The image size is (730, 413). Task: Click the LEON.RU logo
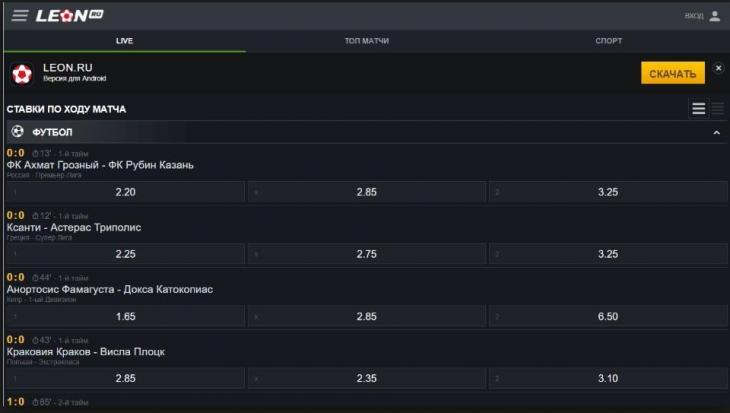(x=68, y=16)
